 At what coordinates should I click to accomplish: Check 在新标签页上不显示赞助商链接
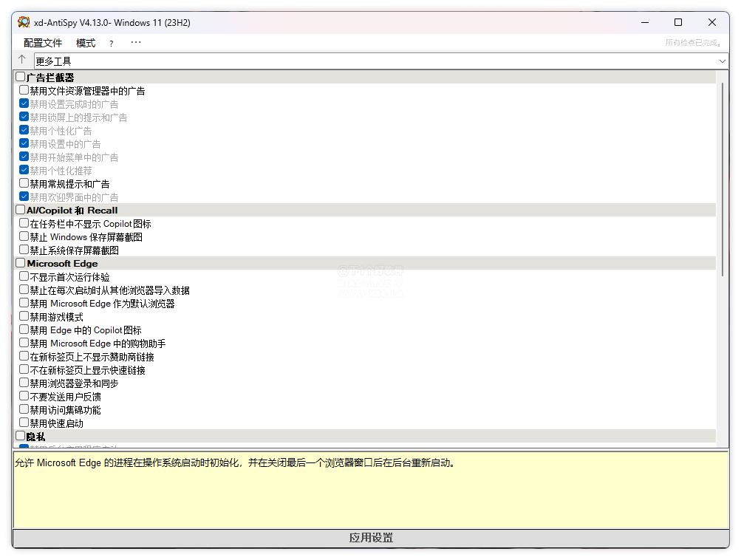tap(24, 356)
